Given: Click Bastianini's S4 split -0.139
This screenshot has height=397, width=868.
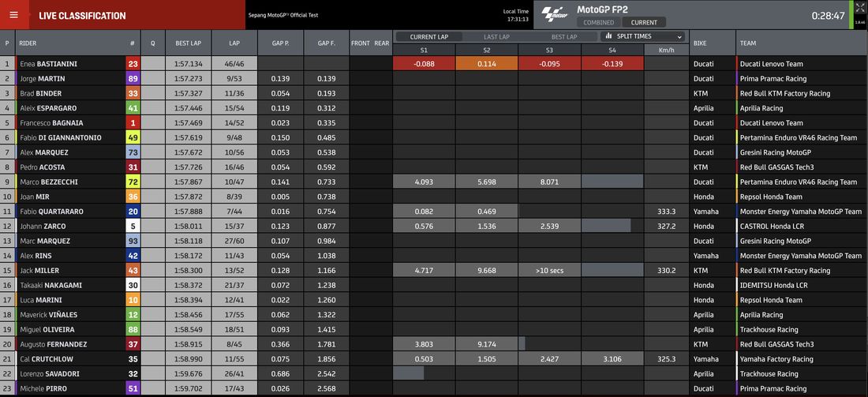Looking at the screenshot, I should click(613, 64).
